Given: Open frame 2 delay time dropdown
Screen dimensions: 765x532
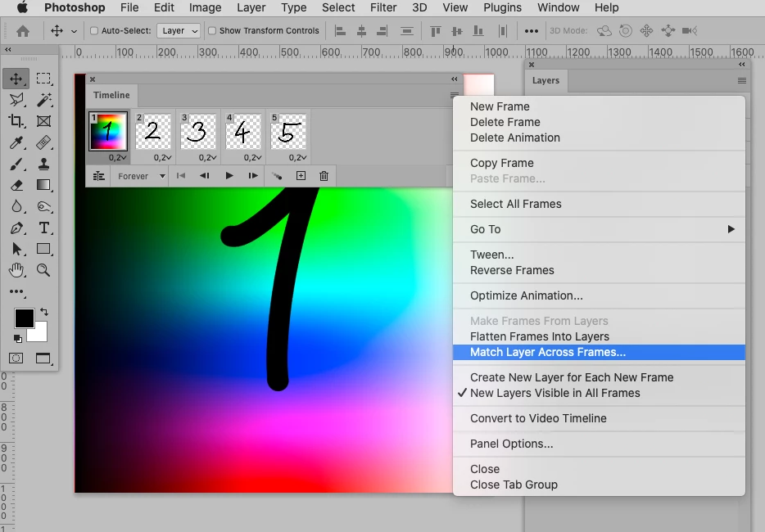Looking at the screenshot, I should point(162,157).
